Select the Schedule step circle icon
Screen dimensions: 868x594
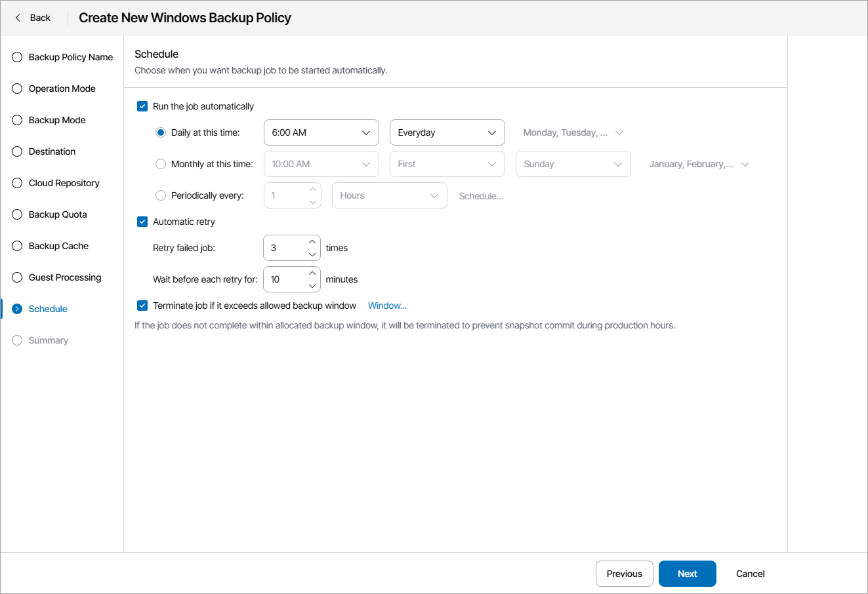tap(17, 309)
